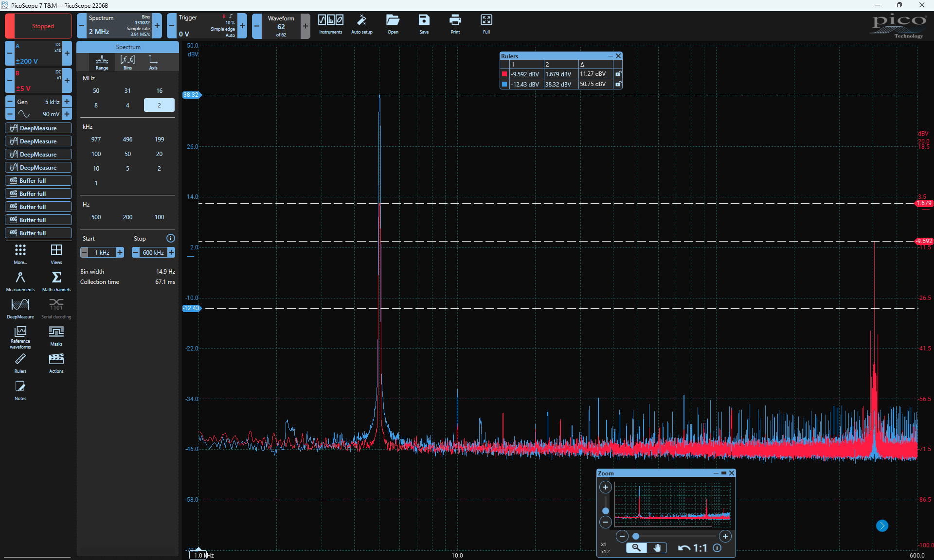Click the last Buffer full button
Viewport: 934px width, 560px height.
(x=38, y=233)
